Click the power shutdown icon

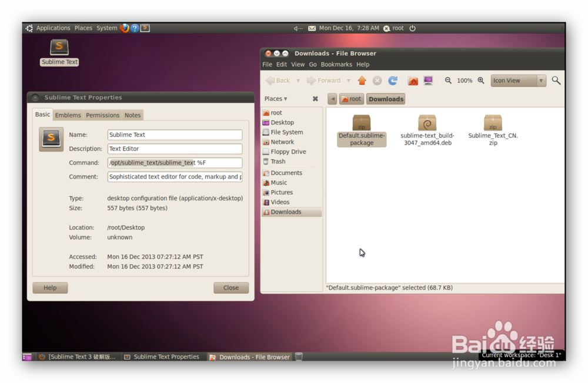(412, 28)
